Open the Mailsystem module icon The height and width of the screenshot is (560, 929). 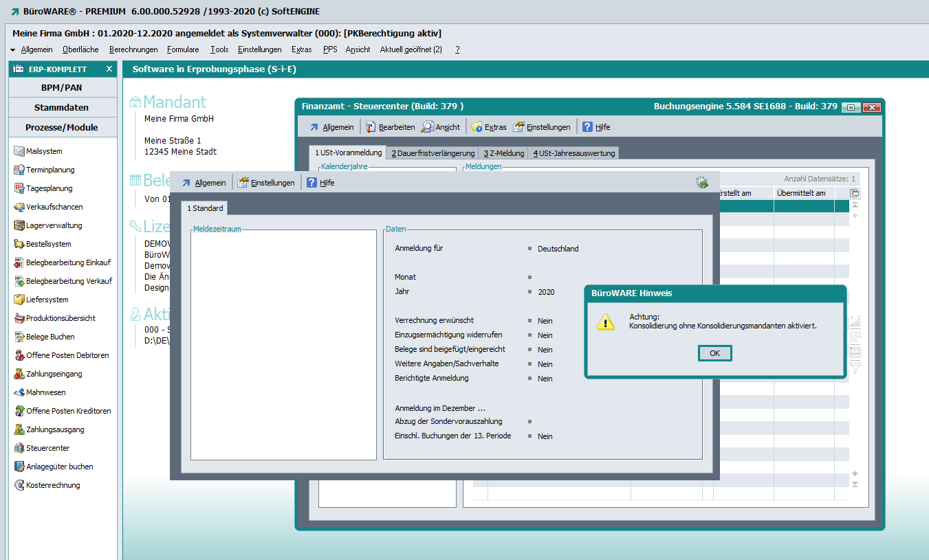(x=20, y=151)
